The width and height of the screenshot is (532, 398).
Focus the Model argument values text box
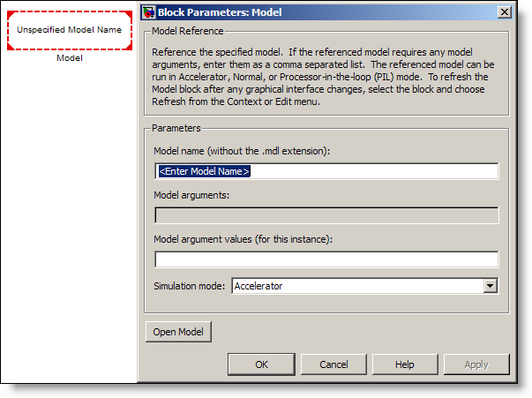coord(326,259)
